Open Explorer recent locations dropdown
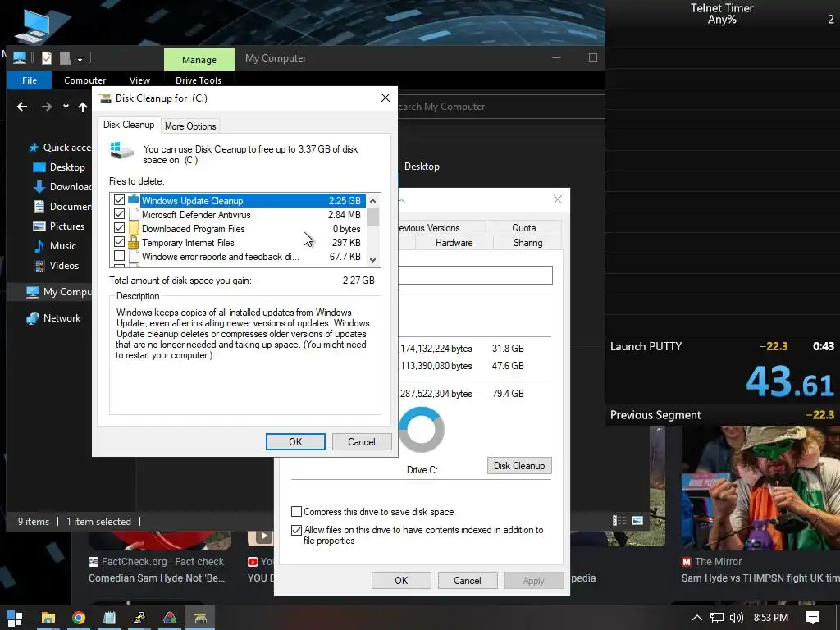Image resolution: width=840 pixels, height=630 pixels. [66, 106]
